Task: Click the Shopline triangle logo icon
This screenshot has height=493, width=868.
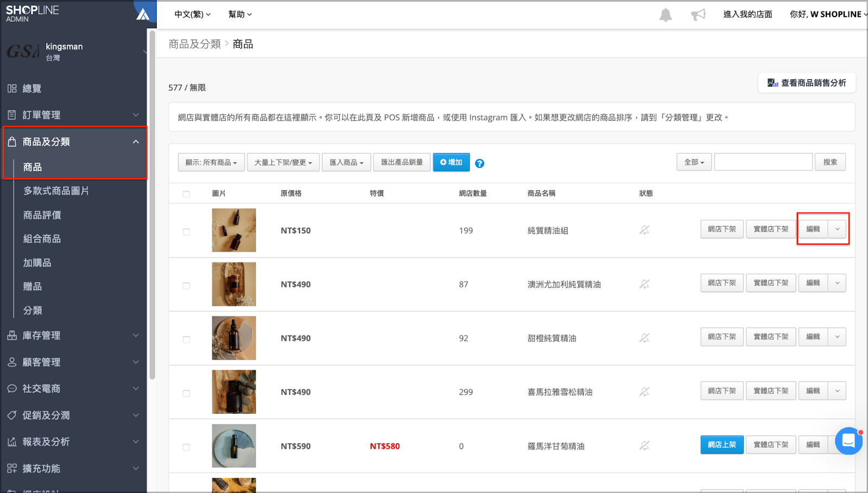Action: pos(143,14)
